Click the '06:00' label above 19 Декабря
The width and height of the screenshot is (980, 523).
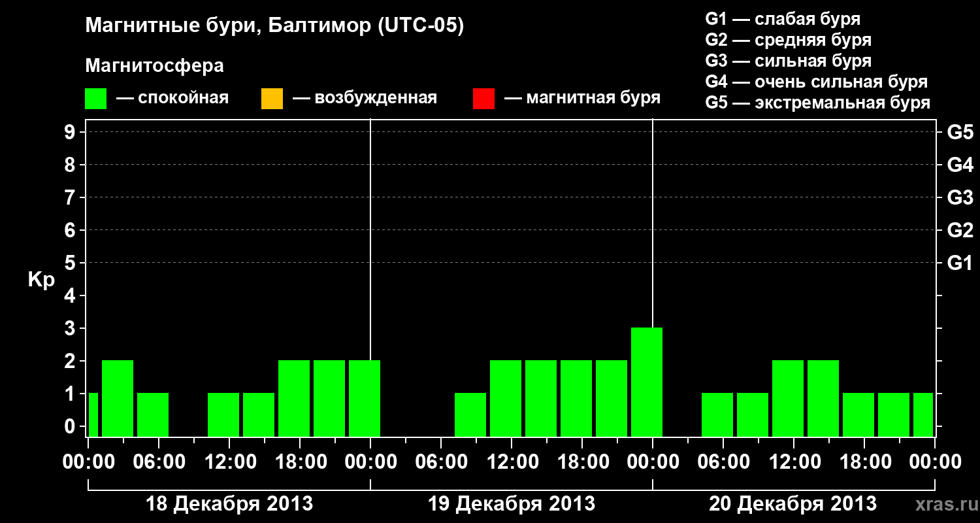coord(441,462)
